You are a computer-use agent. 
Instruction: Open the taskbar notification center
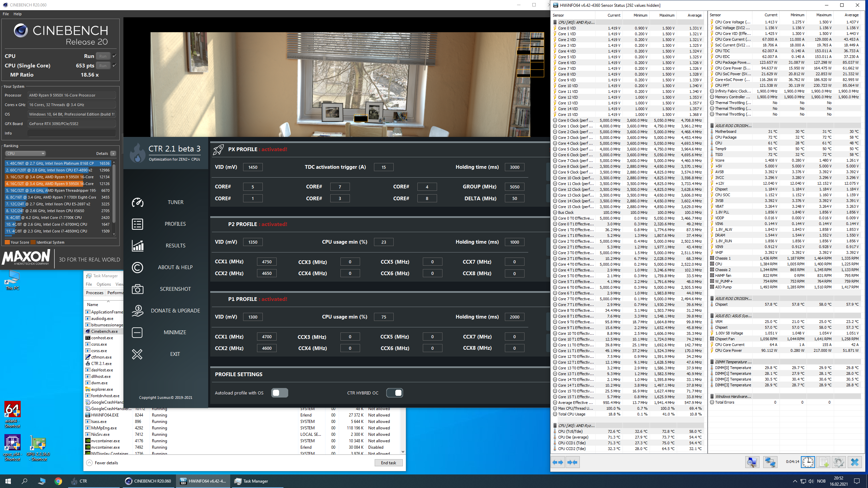[x=857, y=481]
